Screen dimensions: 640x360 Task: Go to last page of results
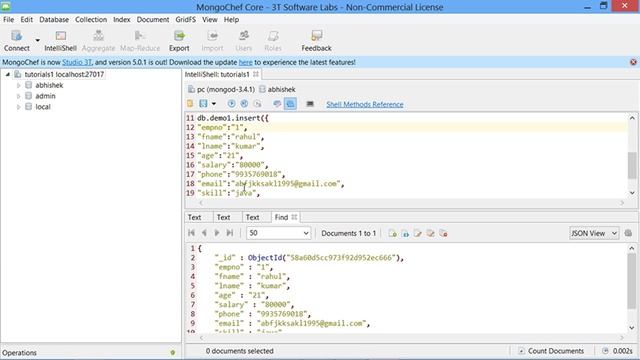pyautogui.click(x=230, y=233)
